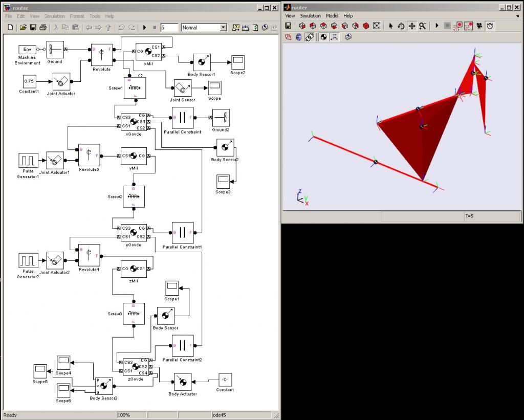This screenshot has height=420, width=524.
Task: Select the Screw1 joint block
Action: [x=135, y=88]
